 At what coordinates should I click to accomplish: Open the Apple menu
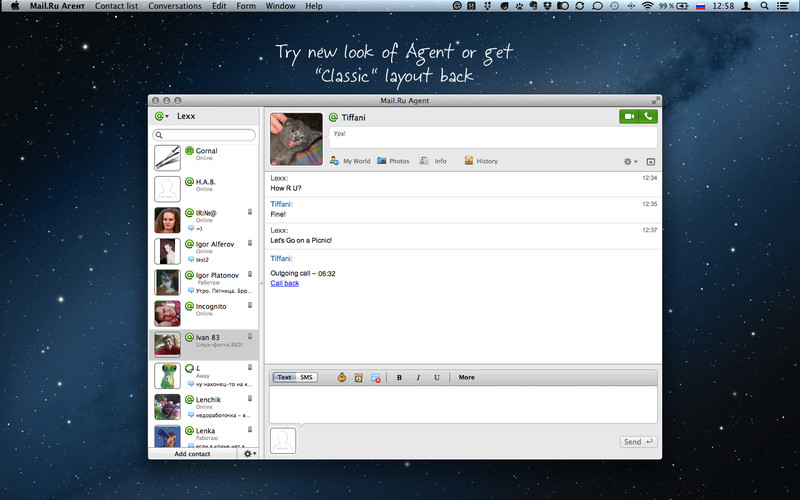[15, 6]
